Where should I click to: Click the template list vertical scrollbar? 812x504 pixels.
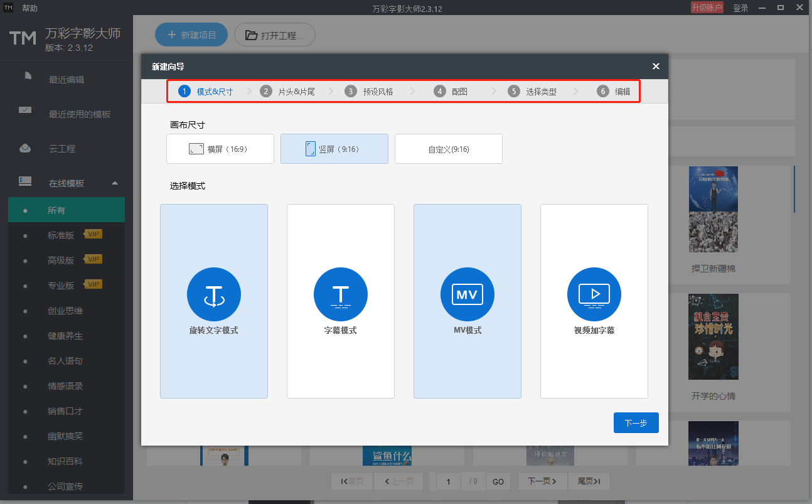pyautogui.click(x=794, y=189)
